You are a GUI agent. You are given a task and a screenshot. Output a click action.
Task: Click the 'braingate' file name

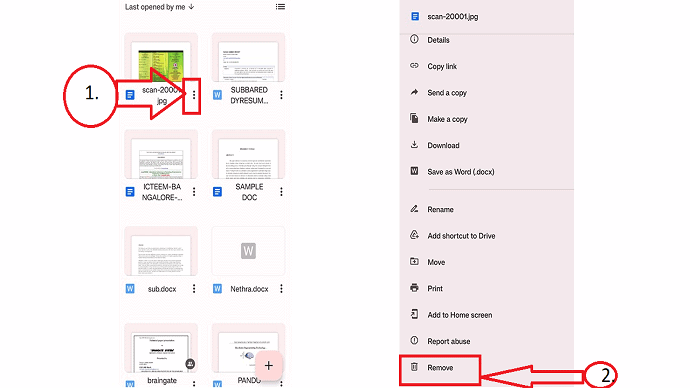click(x=162, y=381)
